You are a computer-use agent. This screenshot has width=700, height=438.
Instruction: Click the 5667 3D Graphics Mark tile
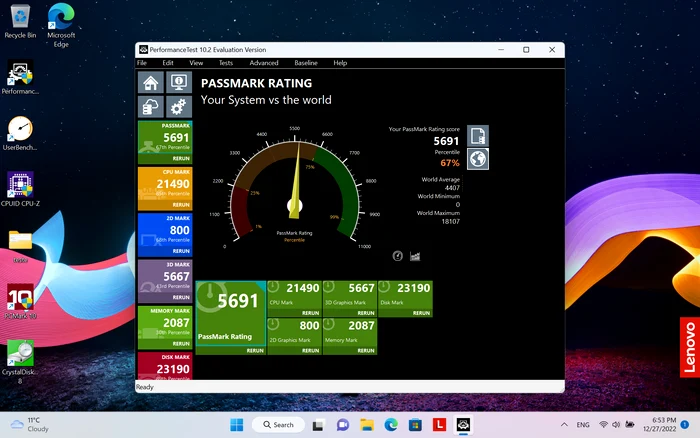click(350, 299)
